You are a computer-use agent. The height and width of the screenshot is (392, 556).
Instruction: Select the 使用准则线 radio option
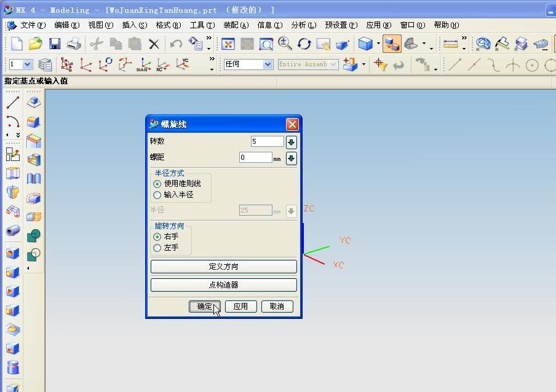pyautogui.click(x=157, y=183)
